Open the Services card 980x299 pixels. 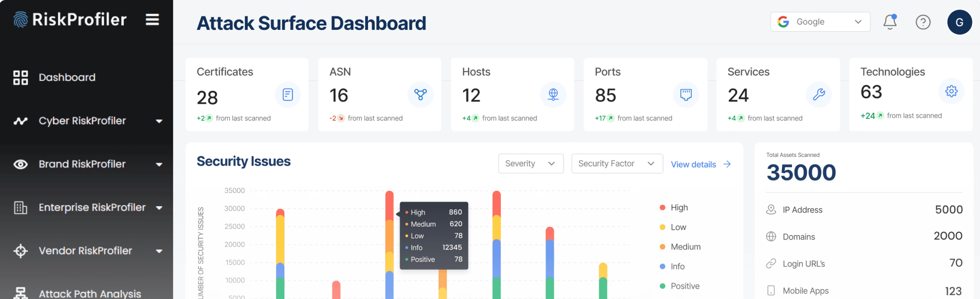tap(778, 95)
